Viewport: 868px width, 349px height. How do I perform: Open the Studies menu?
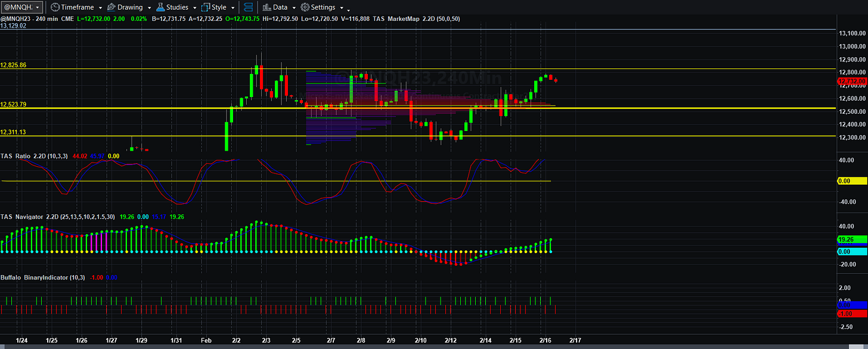coord(177,7)
